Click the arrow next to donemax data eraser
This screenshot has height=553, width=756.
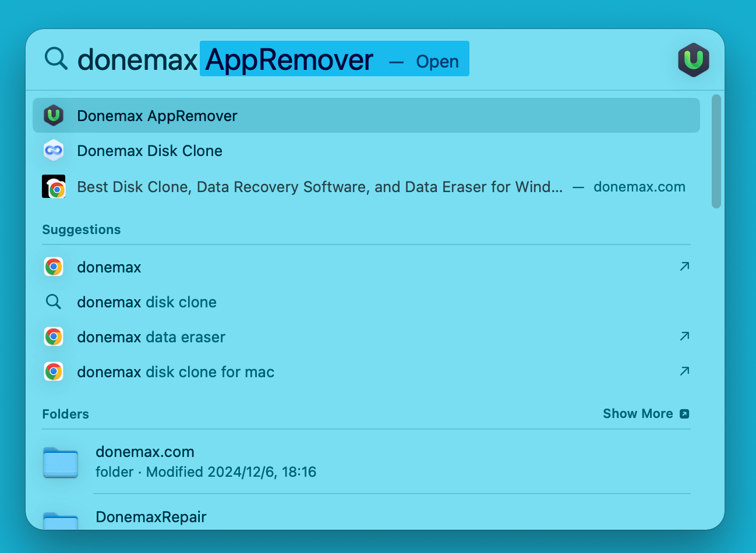click(684, 336)
